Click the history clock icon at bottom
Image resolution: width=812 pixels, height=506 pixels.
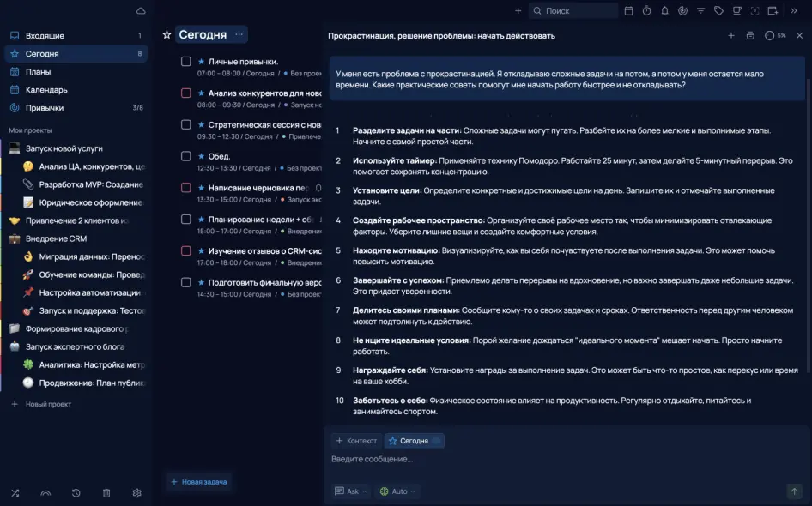(x=76, y=493)
